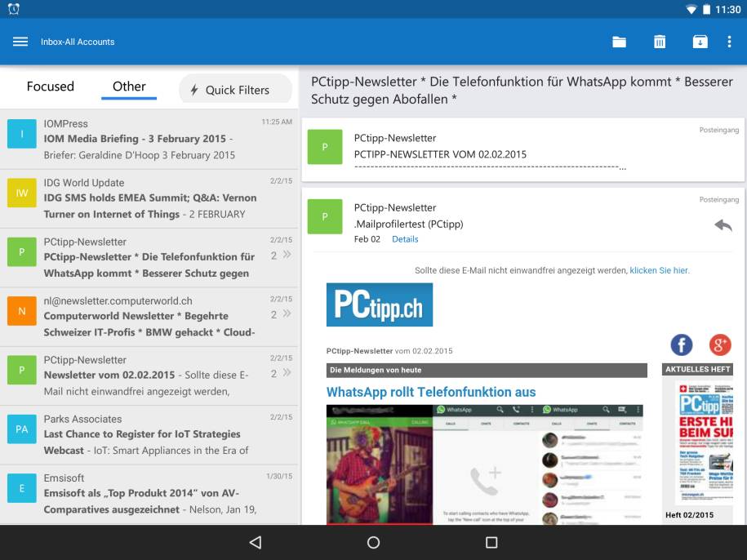
Task: Tap the Google Plus share icon
Action: point(720,344)
